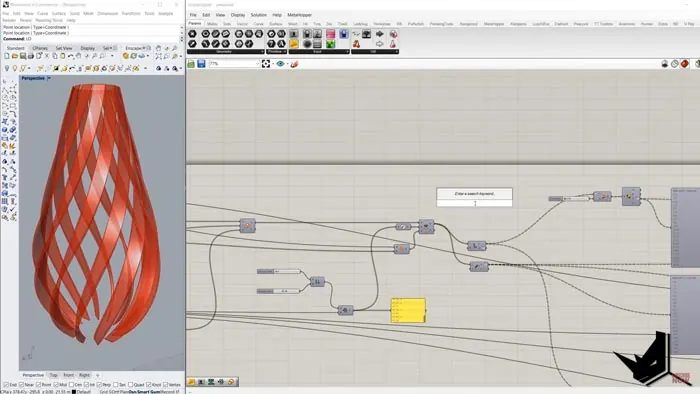Click the Zoom Extents icon in Rhino toolbar
This screenshot has width=700, height=394.
point(159,56)
